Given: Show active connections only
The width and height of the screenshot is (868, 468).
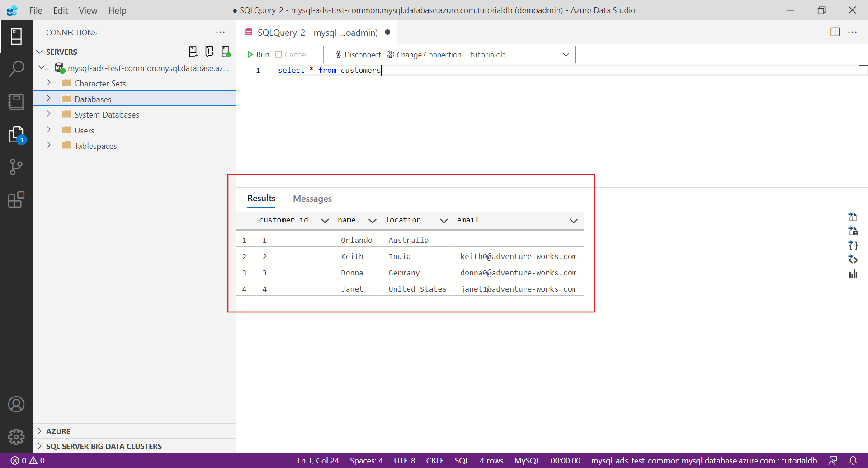Looking at the screenshot, I should tap(226, 51).
